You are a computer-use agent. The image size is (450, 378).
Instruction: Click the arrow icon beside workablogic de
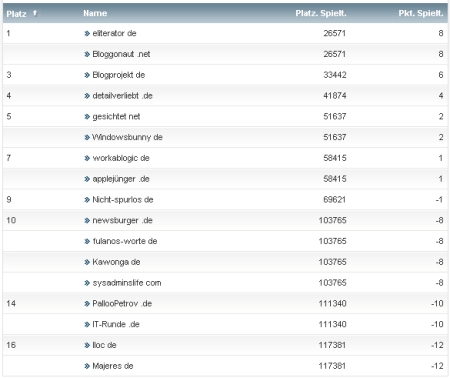pyautogui.click(x=87, y=158)
